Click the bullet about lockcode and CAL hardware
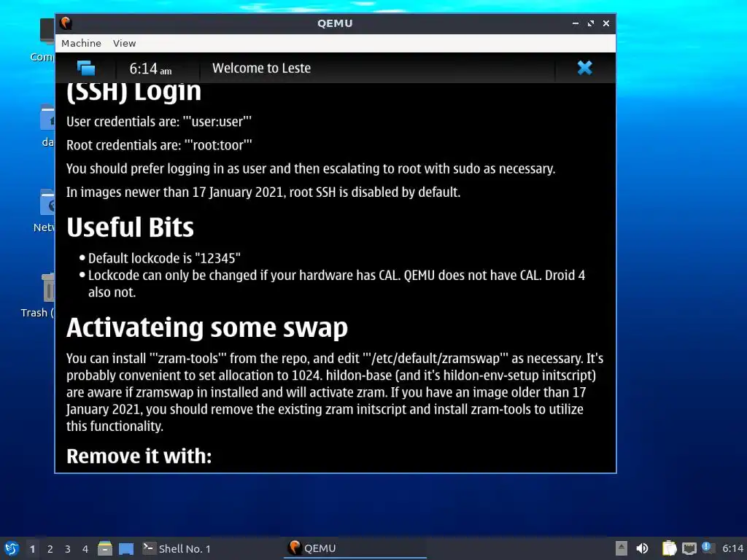The height and width of the screenshot is (560, 747). click(x=336, y=284)
